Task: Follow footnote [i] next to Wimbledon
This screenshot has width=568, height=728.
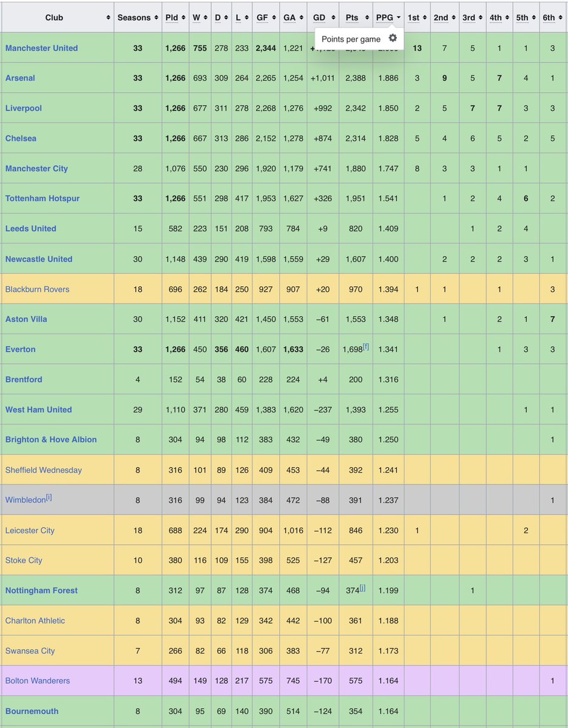Action: point(49,498)
